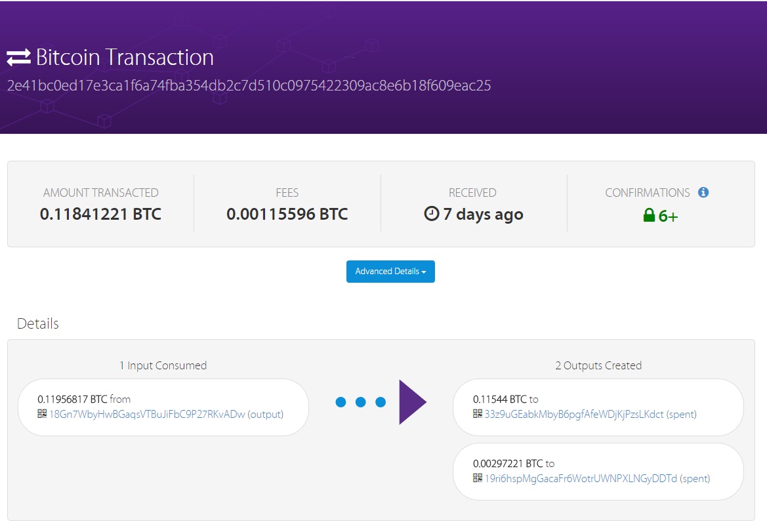767x532 pixels.
Task: Click the purple arrow between input and outputs
Action: pyautogui.click(x=412, y=401)
